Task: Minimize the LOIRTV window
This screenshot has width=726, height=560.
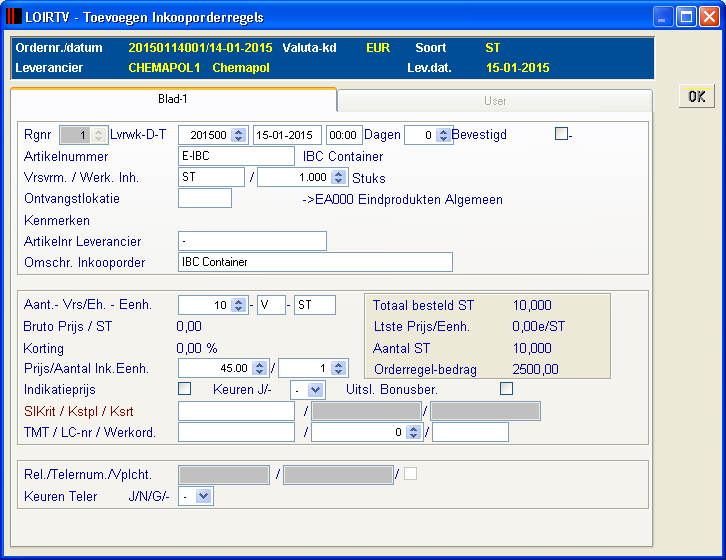Action: (663, 17)
